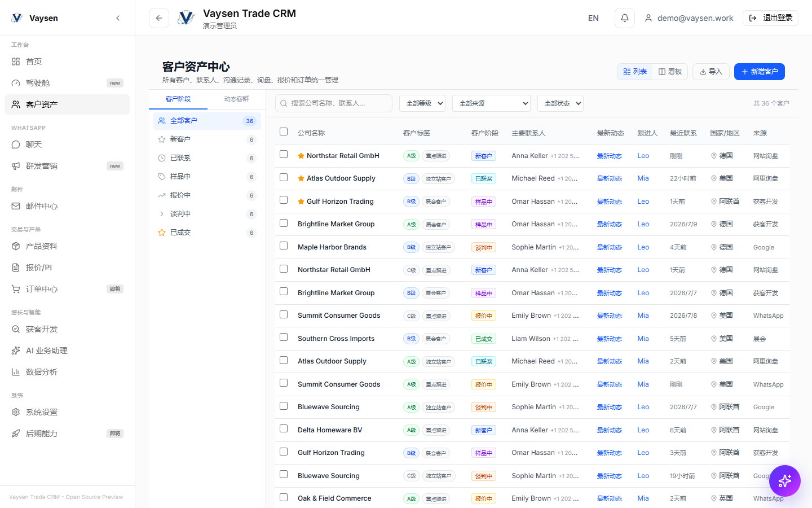
Task: Check the box for Delta Homeware BV
Action: 284,428
